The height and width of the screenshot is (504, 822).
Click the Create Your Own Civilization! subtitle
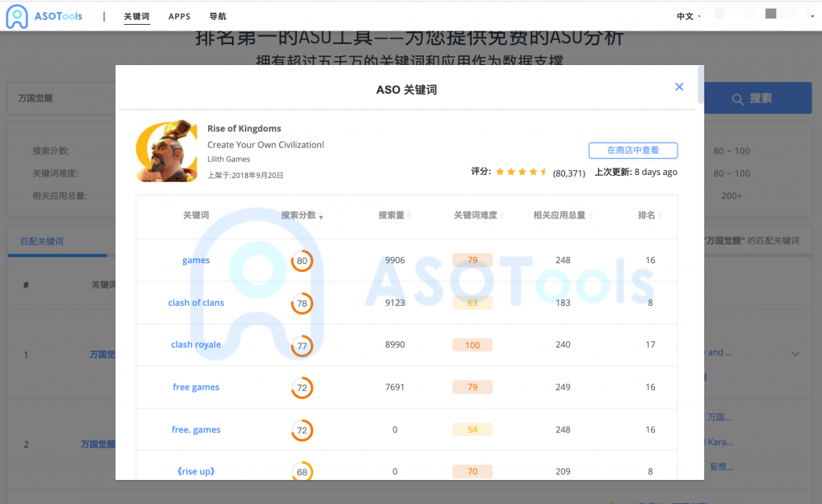266,144
